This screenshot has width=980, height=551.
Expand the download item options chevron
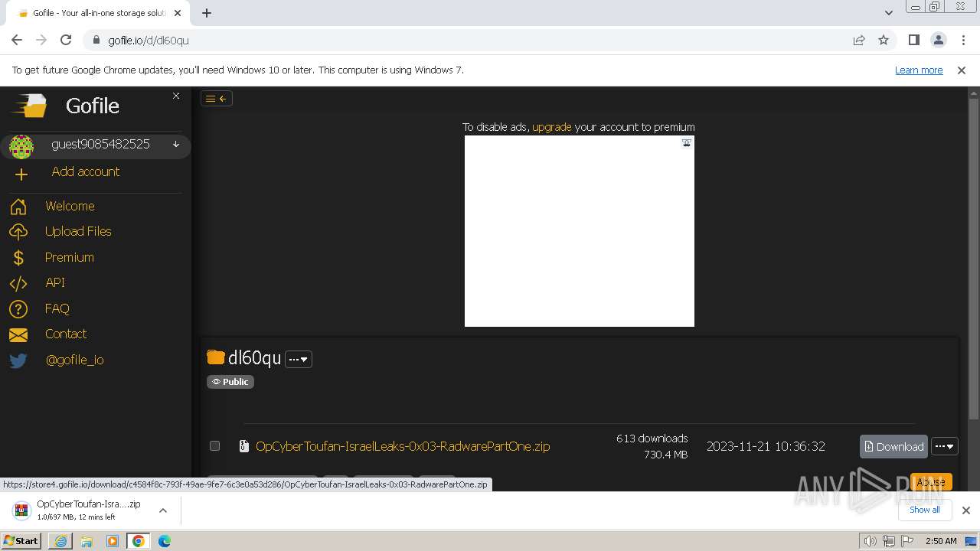(x=163, y=510)
